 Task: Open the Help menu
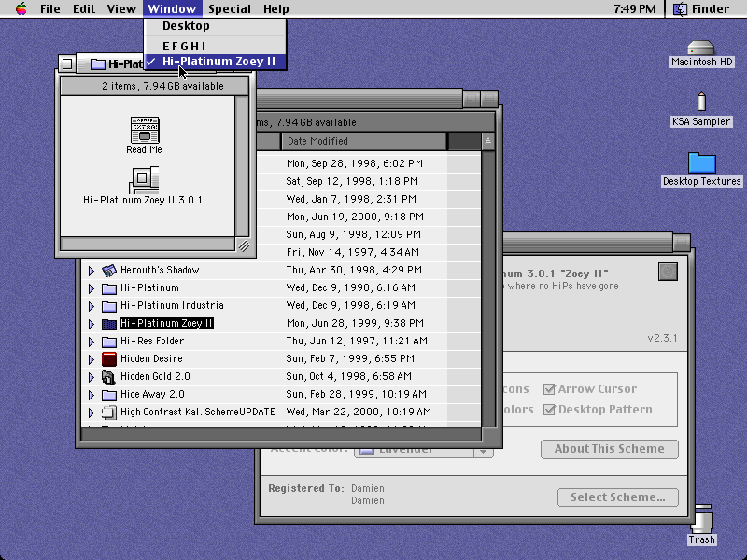pos(275,8)
